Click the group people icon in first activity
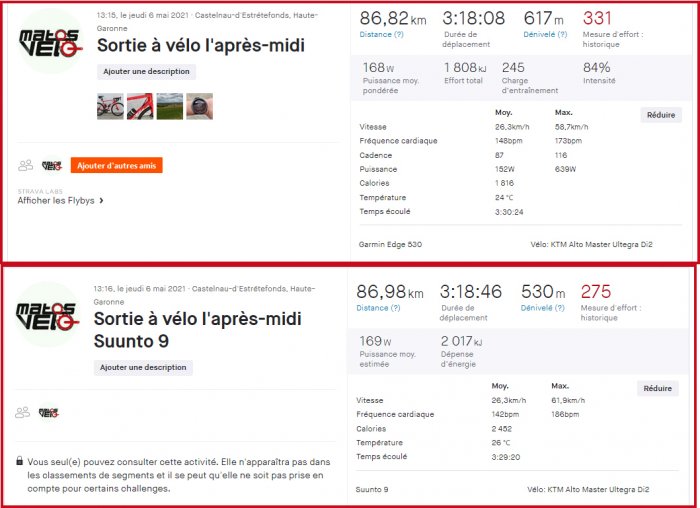The height and width of the screenshot is (508, 700). [25, 166]
